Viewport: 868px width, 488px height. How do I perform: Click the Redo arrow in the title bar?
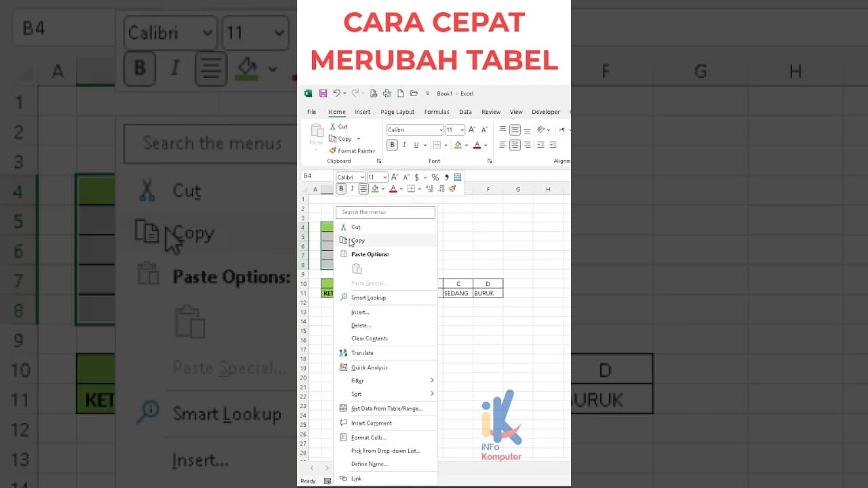tap(355, 94)
